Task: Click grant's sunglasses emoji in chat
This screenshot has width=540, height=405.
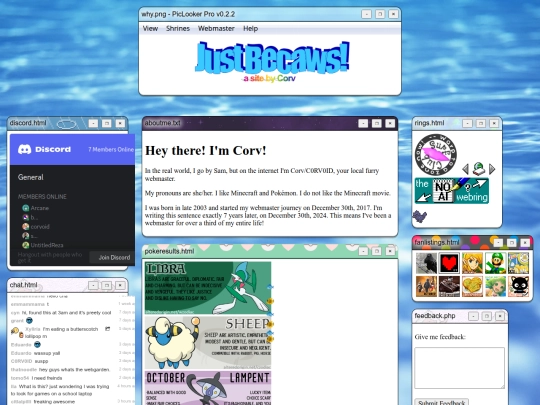Action: pos(29,321)
